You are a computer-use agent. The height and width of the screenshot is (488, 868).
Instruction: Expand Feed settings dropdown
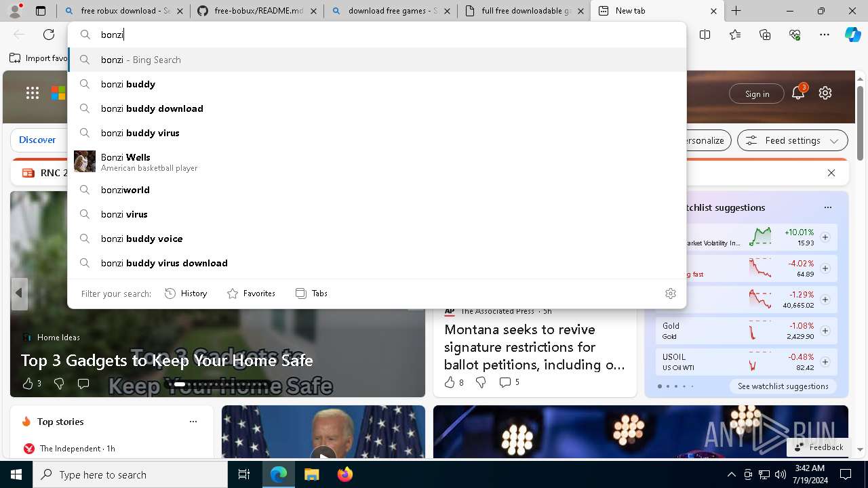pyautogui.click(x=792, y=140)
